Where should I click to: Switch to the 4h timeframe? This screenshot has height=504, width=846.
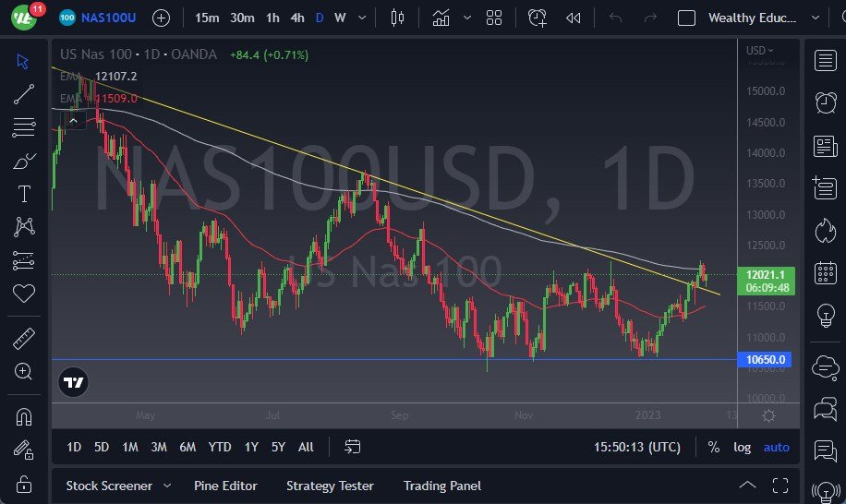[297, 18]
